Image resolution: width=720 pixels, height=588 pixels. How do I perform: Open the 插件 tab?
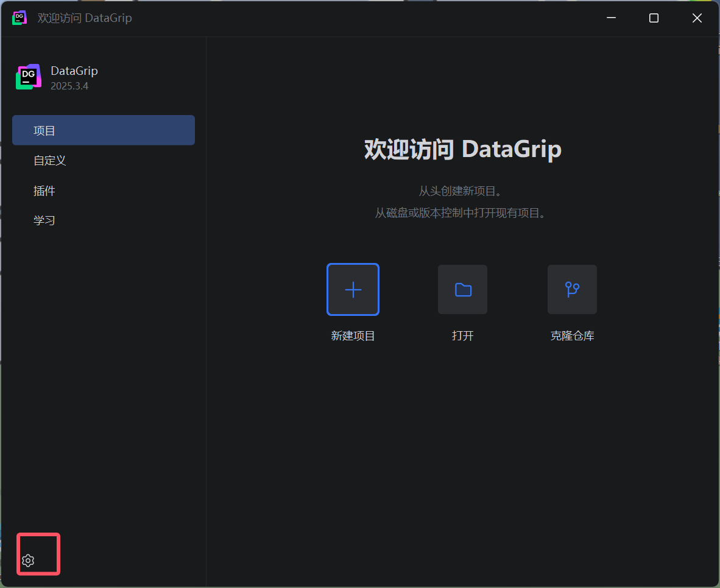click(x=104, y=191)
